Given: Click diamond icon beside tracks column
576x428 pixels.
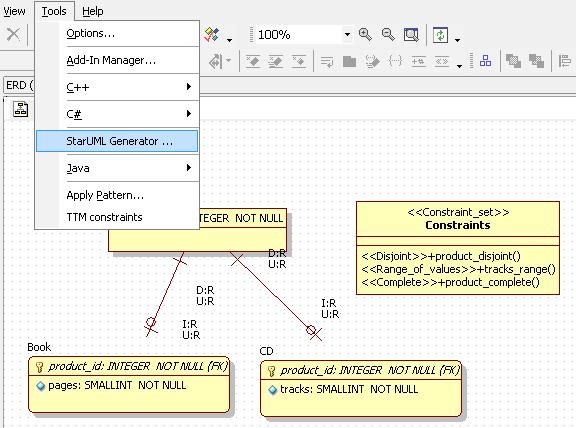Looking at the screenshot, I should 273,390.
